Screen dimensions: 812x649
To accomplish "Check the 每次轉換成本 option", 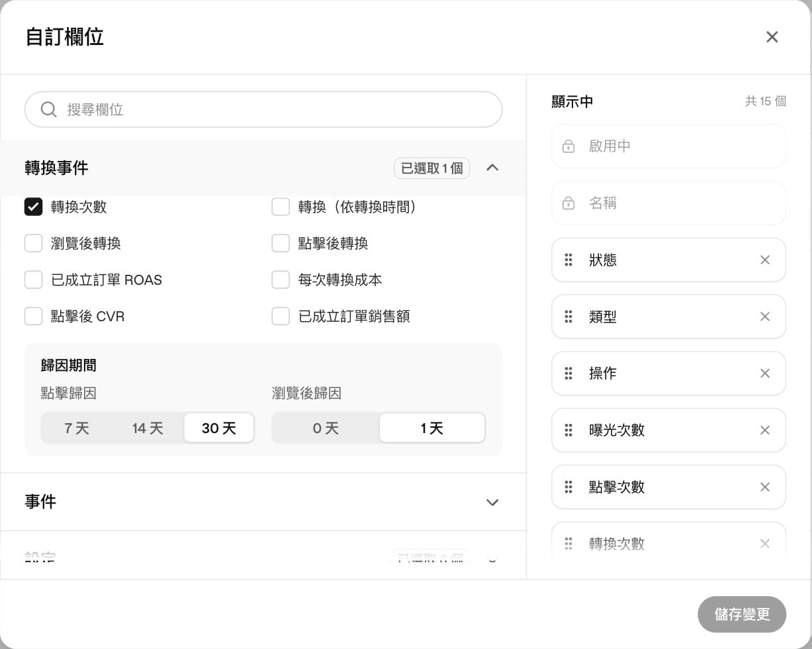I will pyautogui.click(x=281, y=280).
